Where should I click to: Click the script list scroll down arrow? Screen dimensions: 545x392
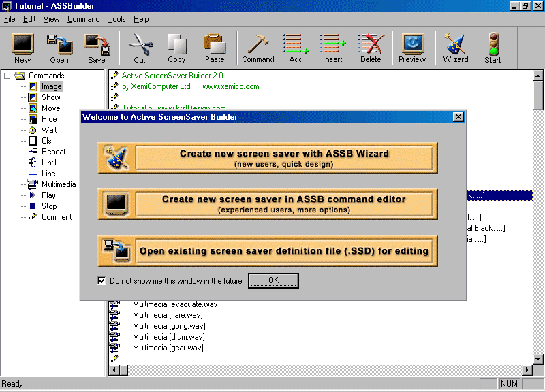[x=538, y=359]
